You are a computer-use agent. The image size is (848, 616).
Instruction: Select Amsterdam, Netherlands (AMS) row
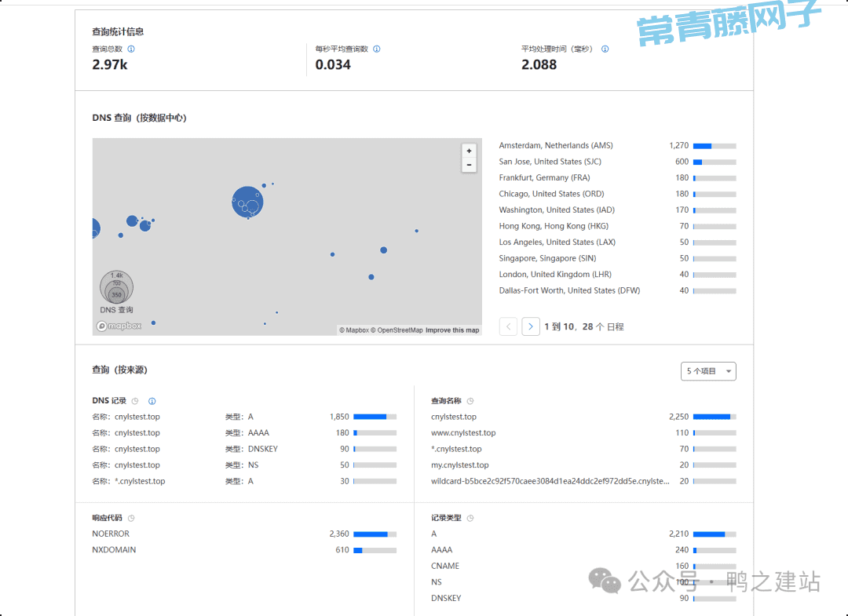point(617,146)
